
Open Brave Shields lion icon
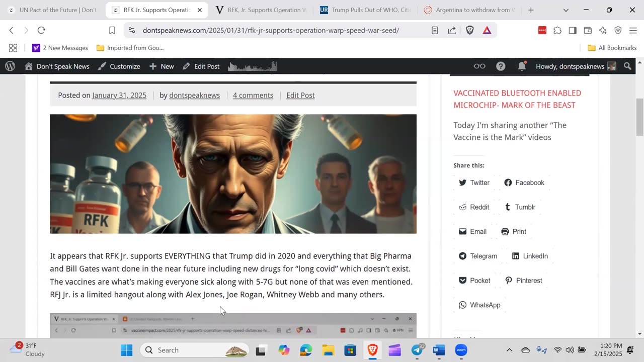(469, 30)
